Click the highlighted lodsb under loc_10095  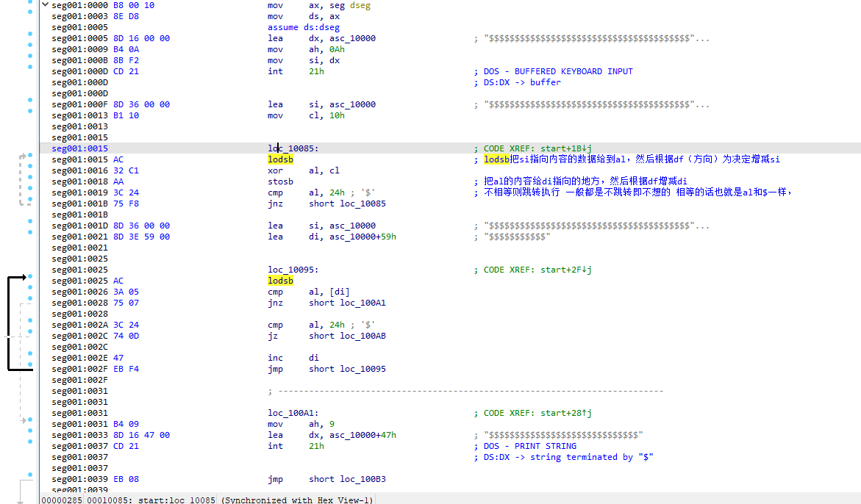tap(280, 281)
